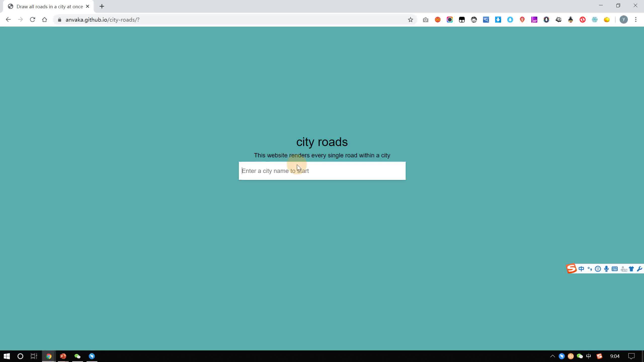644x362 pixels.
Task: Click the browser back navigation arrow
Action: click(8, 19)
